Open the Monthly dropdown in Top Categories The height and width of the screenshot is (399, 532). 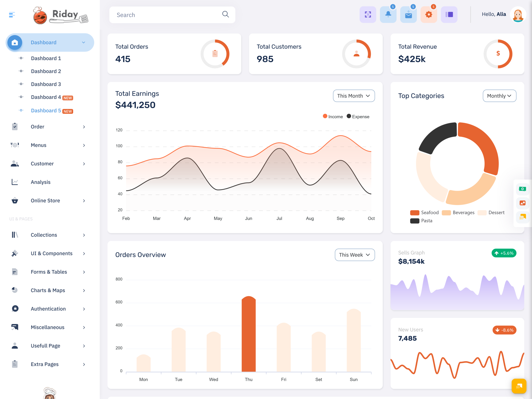tap(499, 96)
